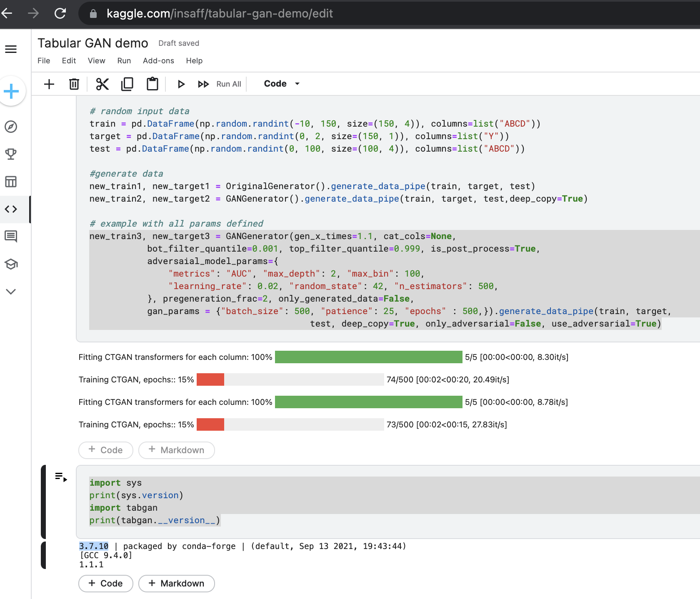
Task: Cut the selected cell using scissors icon
Action: pos(102,84)
